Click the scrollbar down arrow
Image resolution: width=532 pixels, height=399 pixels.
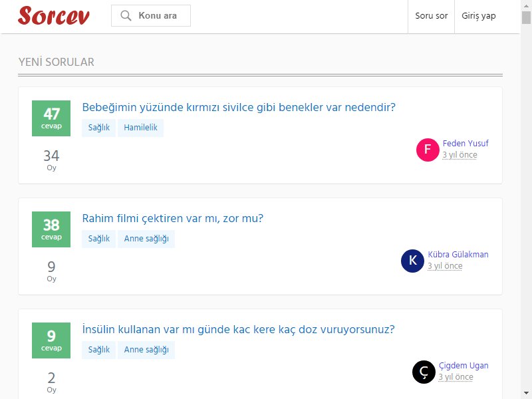tap(526, 394)
